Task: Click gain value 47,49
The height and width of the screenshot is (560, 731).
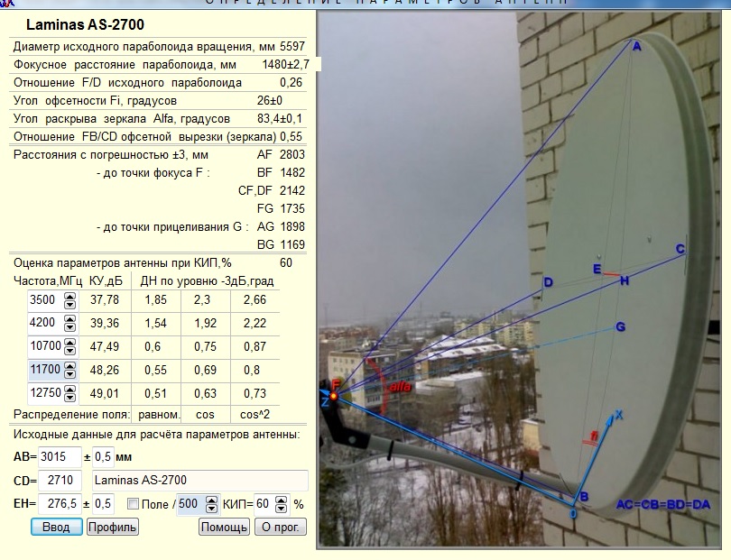Action: (105, 346)
